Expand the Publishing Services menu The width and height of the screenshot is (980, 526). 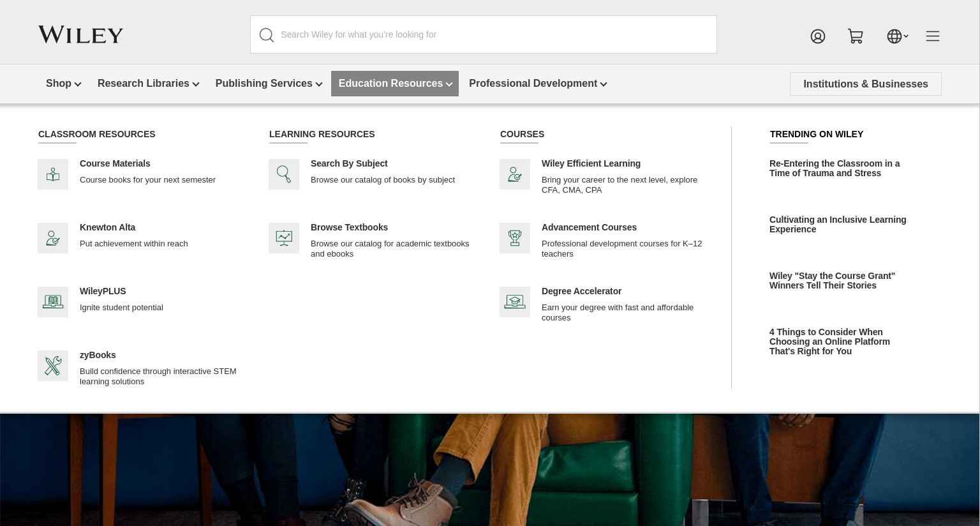269,84
